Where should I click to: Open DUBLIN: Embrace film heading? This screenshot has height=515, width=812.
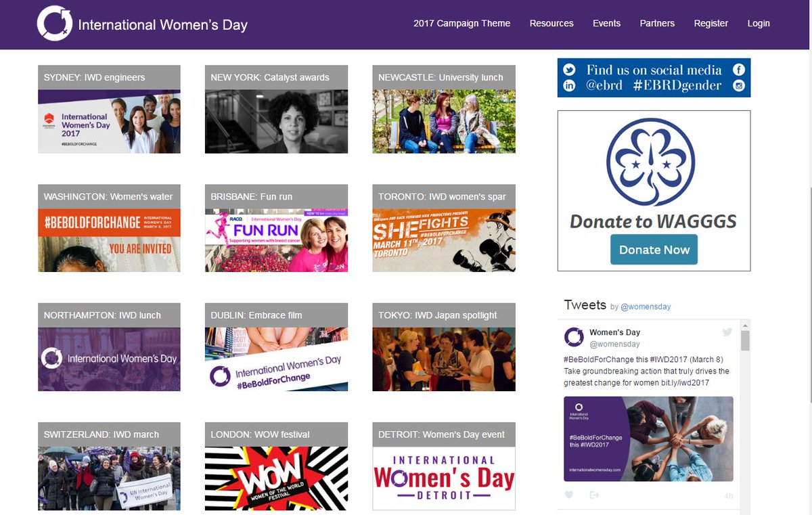pyautogui.click(x=276, y=315)
